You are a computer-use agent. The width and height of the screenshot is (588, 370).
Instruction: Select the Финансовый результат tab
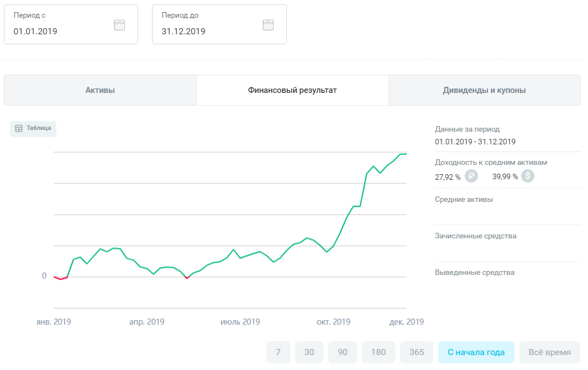(292, 90)
